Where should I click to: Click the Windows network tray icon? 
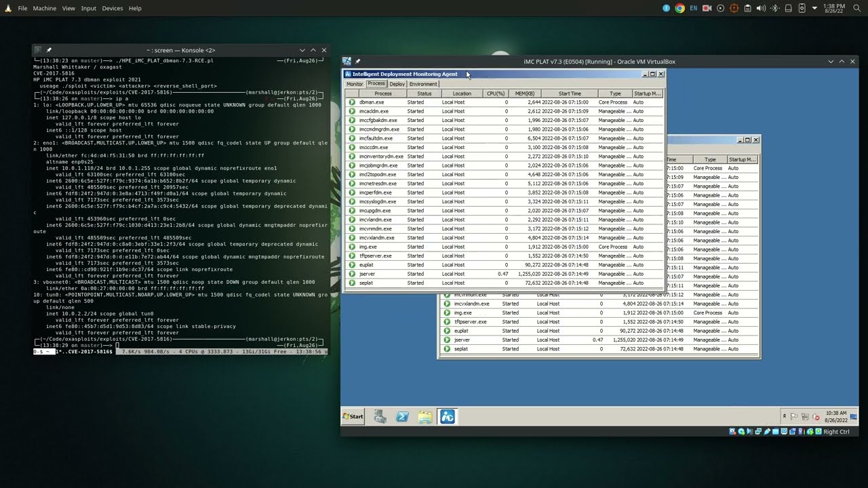[805, 416]
